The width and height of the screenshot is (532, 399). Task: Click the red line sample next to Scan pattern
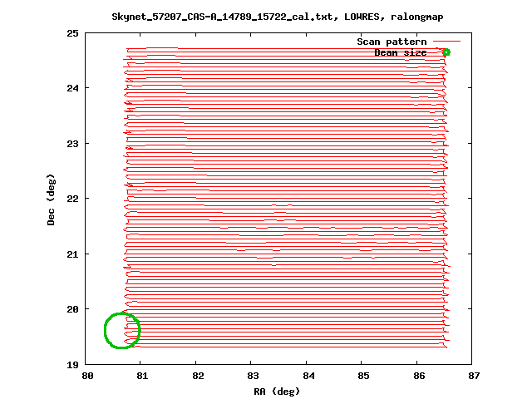point(446,42)
